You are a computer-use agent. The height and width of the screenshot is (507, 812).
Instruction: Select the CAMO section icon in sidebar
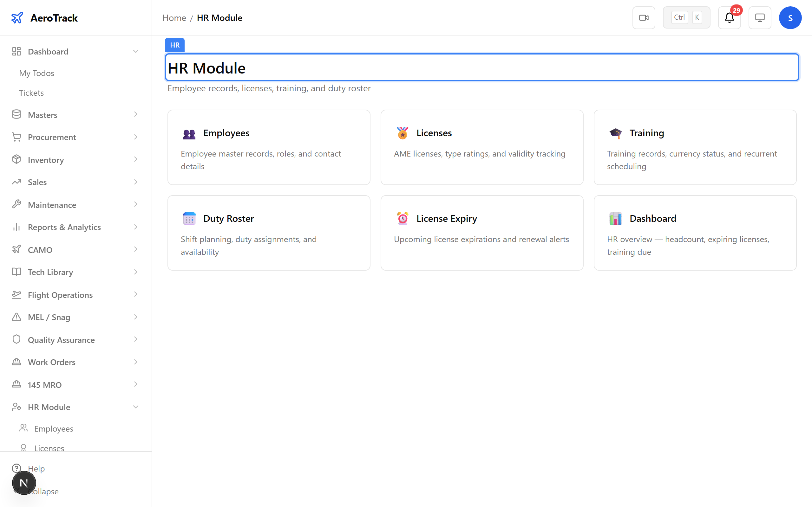16,249
